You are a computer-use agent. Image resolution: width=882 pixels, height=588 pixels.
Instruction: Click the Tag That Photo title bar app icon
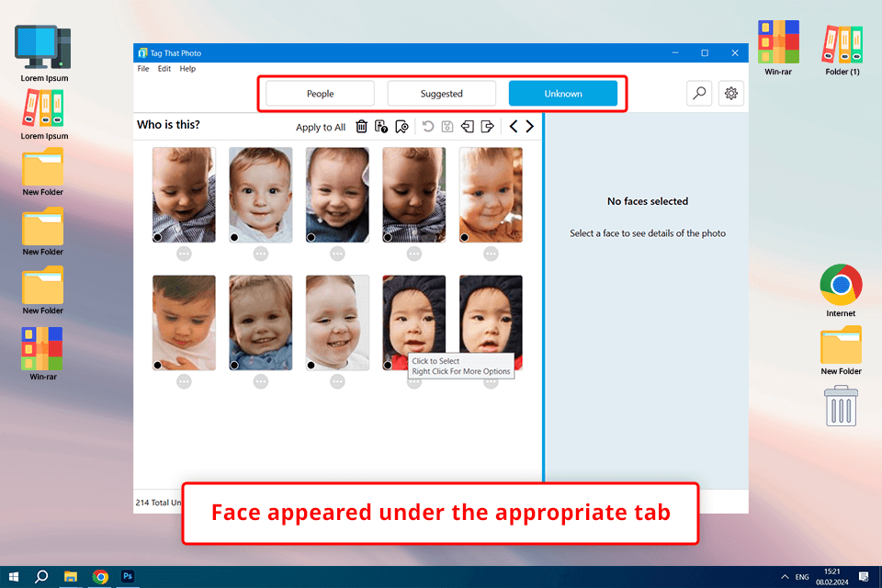(143, 53)
